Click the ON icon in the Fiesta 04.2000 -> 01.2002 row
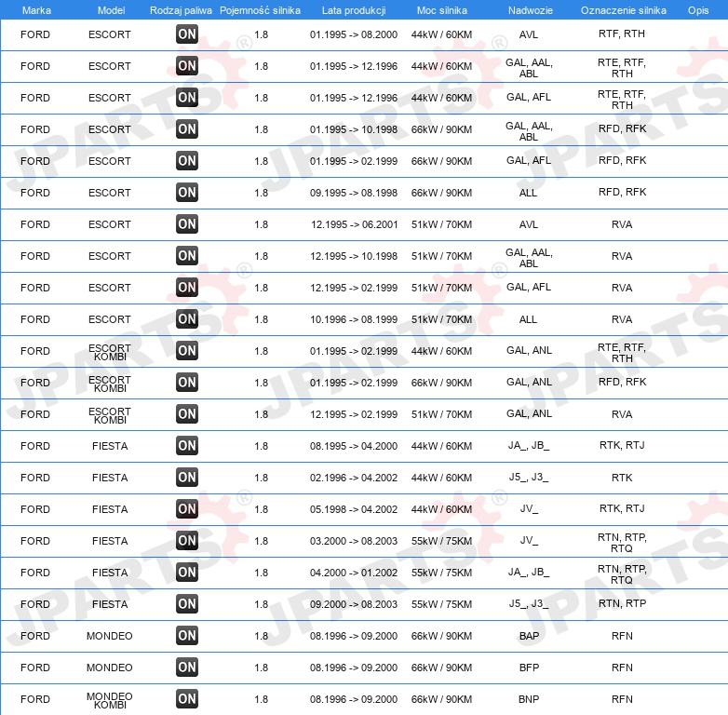Viewport: 728px width, 715px height. (187, 572)
